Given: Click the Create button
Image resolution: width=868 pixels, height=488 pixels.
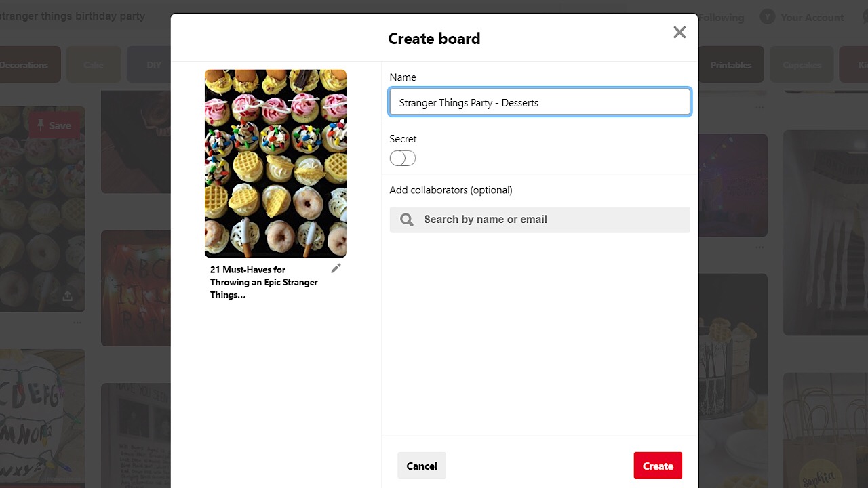Looking at the screenshot, I should pos(657,466).
